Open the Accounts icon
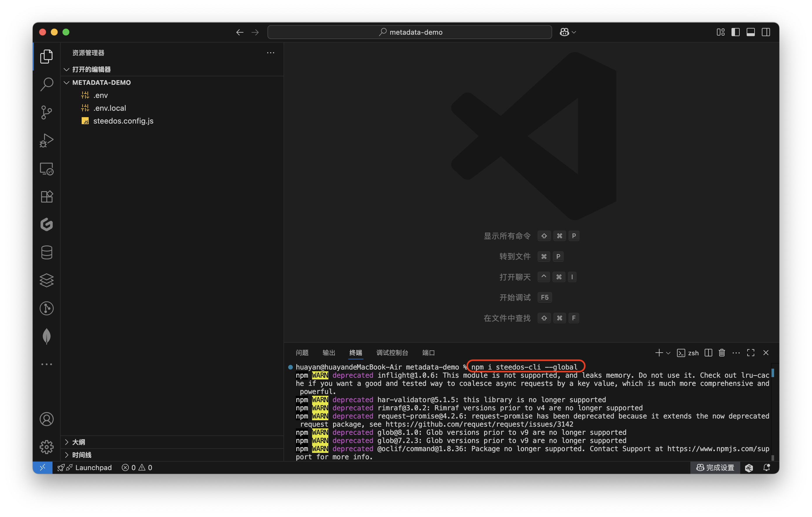 (x=47, y=419)
